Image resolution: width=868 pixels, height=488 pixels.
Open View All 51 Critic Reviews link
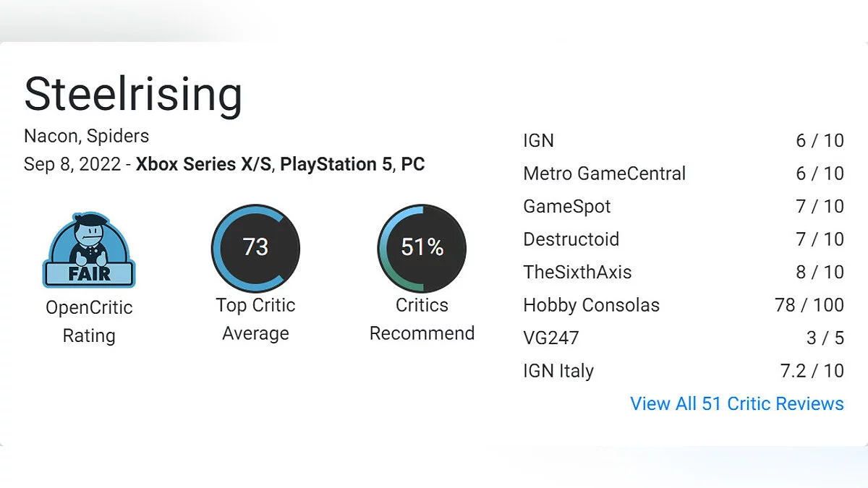[x=736, y=403]
